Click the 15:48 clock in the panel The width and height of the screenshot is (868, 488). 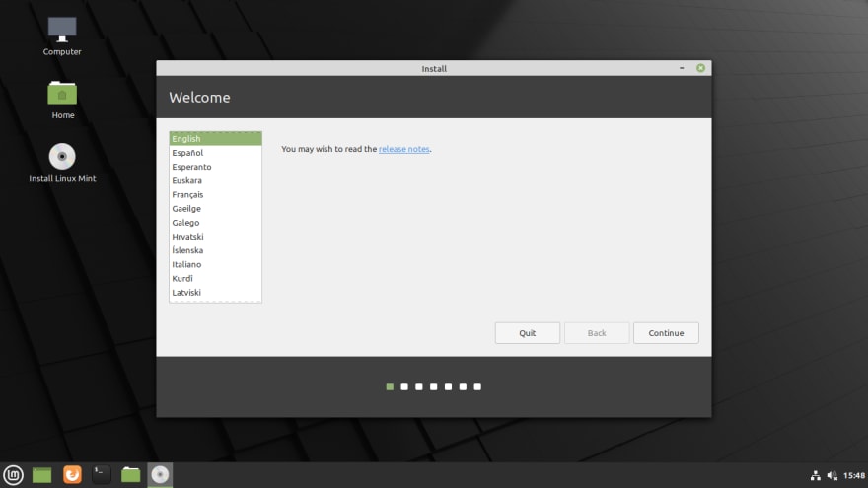(x=853, y=475)
